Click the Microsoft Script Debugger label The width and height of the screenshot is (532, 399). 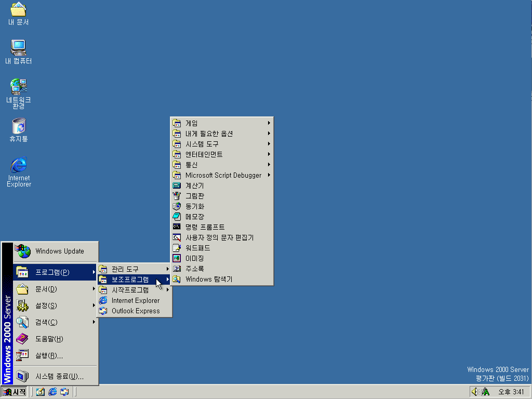(x=223, y=175)
